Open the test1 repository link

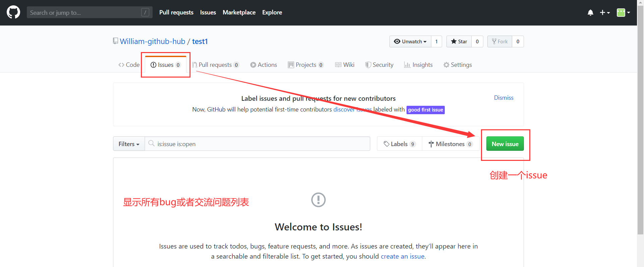coord(200,41)
